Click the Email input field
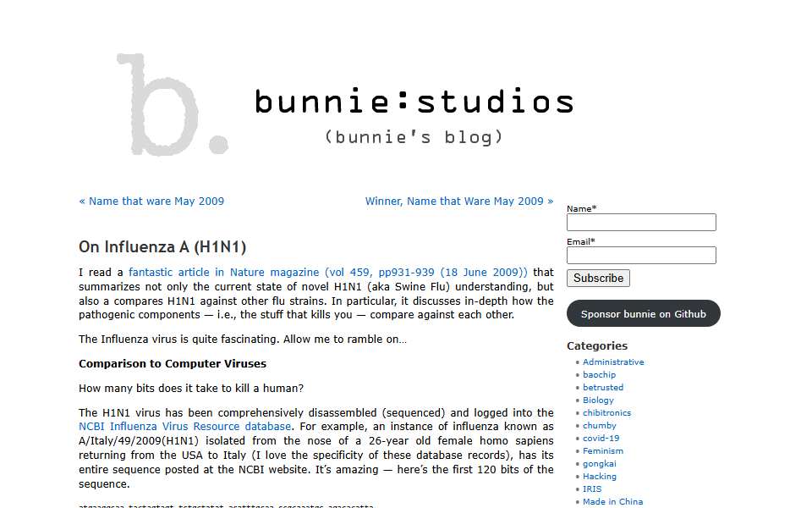This screenshot has width=812, height=508. pyautogui.click(x=641, y=255)
